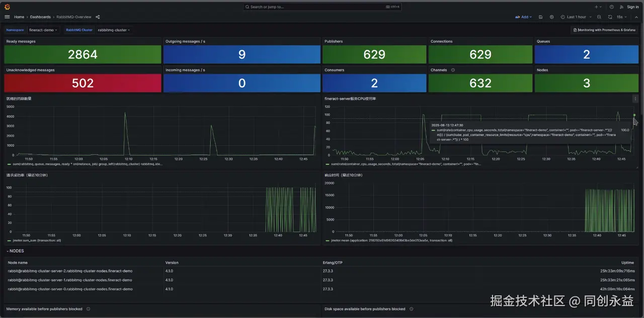
Task: Expand the Namespace fineract-demo dropdown
Action: tap(43, 30)
